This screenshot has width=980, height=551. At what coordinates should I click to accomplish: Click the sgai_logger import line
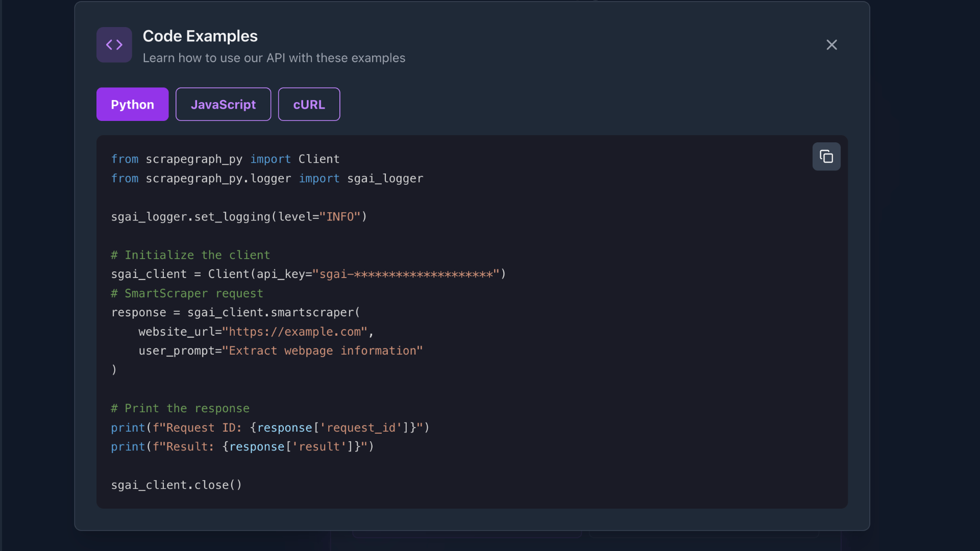[267, 179]
